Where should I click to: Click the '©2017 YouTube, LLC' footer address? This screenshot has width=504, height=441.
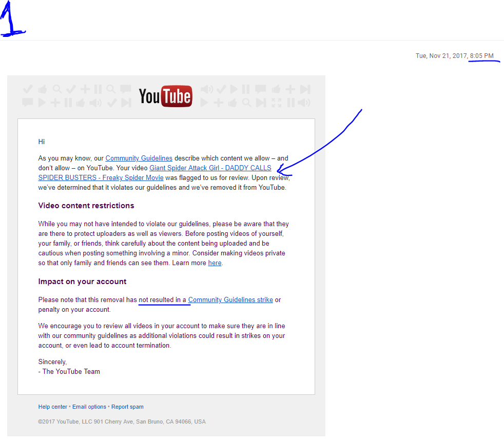(122, 422)
